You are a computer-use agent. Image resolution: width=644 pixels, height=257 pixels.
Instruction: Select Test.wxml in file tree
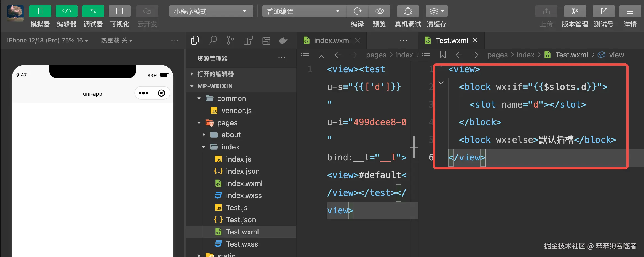[x=241, y=232]
